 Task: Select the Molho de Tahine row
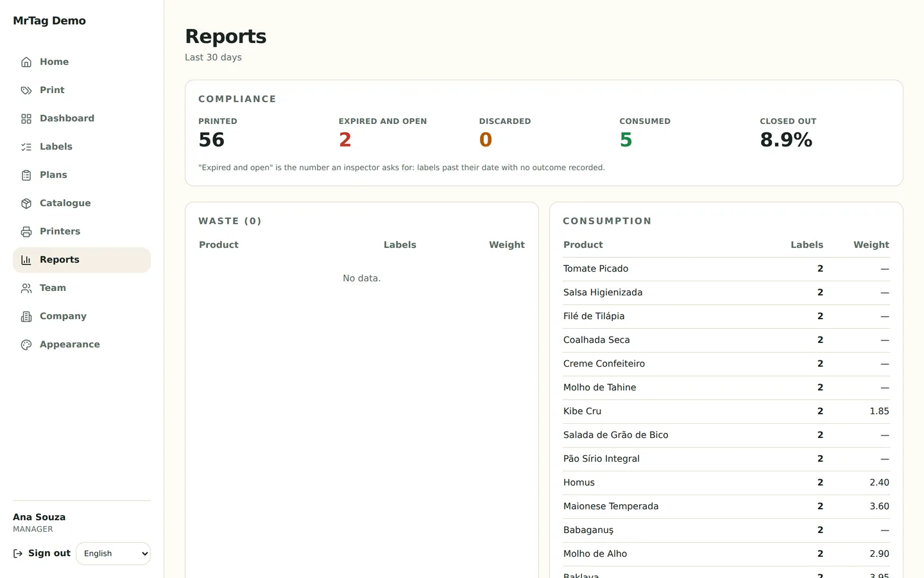[x=726, y=387]
